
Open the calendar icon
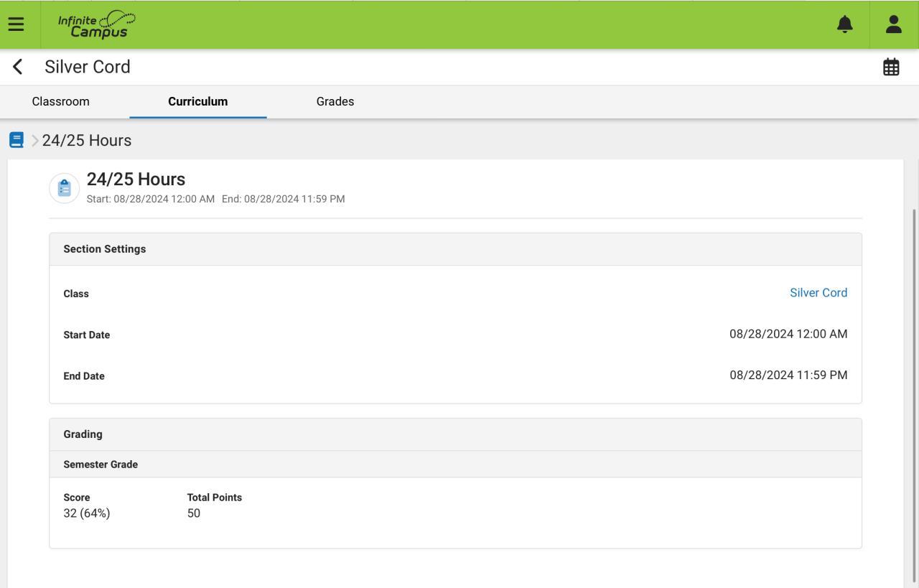click(x=891, y=67)
